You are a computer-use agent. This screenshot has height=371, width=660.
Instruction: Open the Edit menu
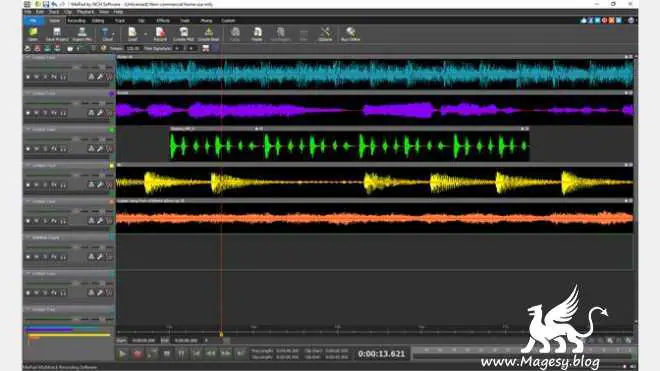click(x=39, y=12)
